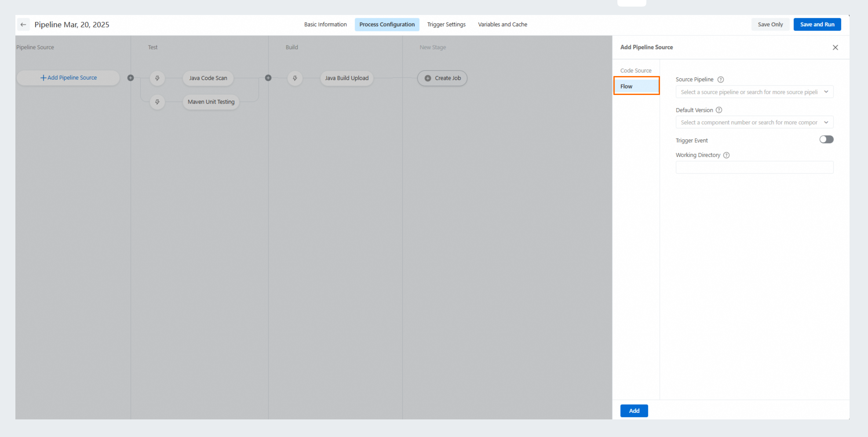Image resolution: width=868 pixels, height=437 pixels.
Task: Select Code Source in side panel
Action: coord(635,70)
